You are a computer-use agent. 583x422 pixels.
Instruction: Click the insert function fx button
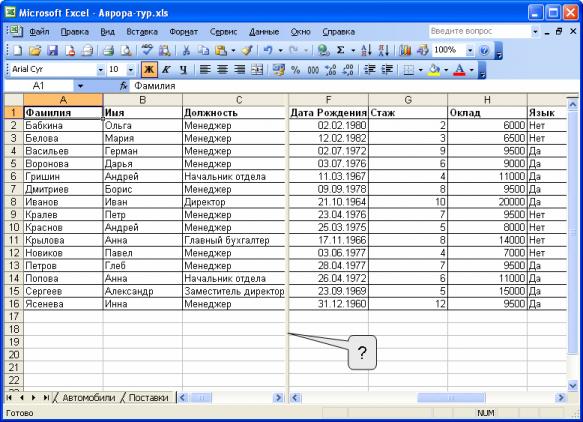(x=123, y=86)
